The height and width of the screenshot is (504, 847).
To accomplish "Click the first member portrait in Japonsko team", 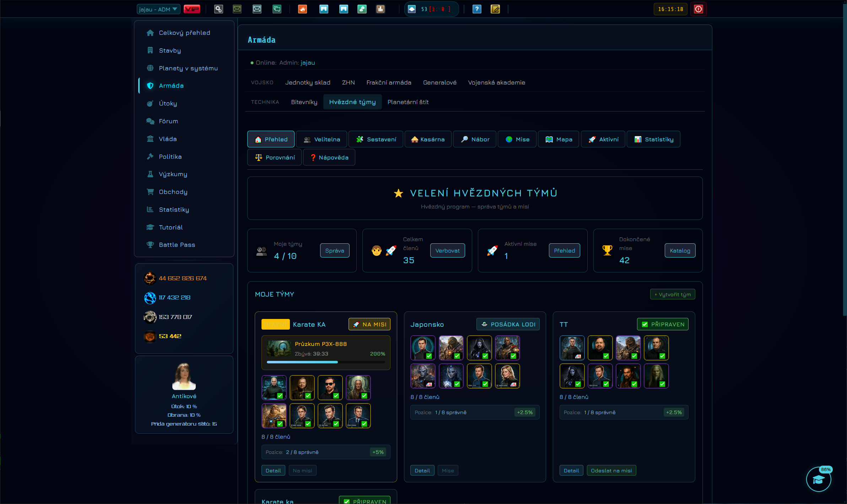I will [x=423, y=348].
